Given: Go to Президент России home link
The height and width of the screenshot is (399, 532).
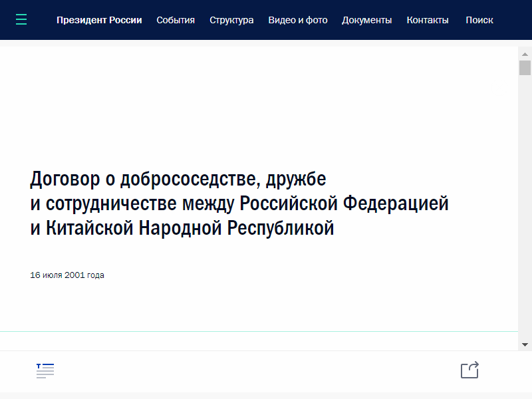Looking at the screenshot, I should pyautogui.click(x=99, y=20).
